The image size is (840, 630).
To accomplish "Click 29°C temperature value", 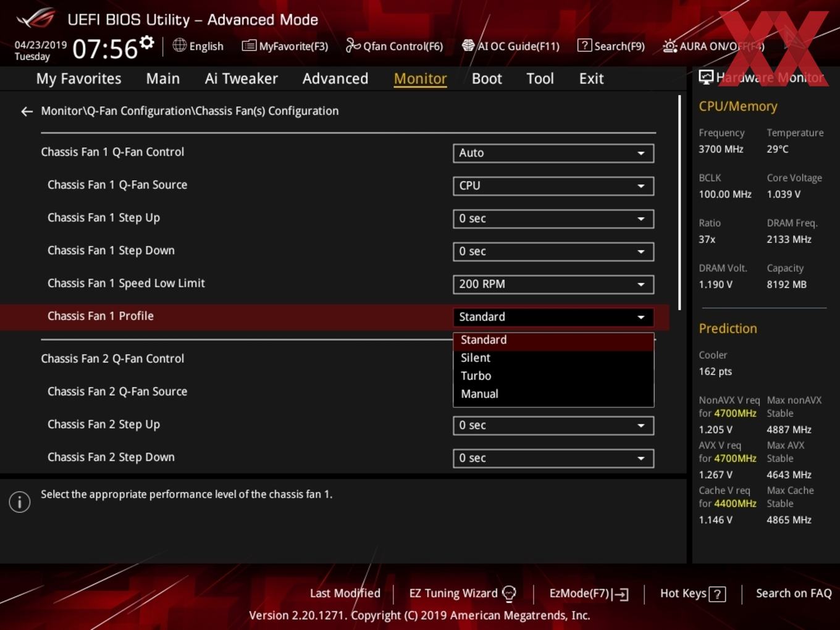I will [x=778, y=149].
